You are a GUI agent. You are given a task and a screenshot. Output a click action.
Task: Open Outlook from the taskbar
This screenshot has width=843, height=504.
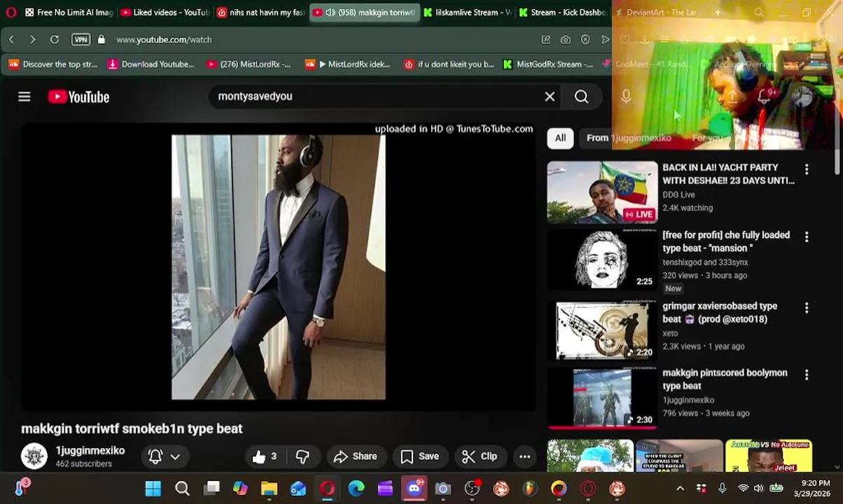click(x=298, y=489)
